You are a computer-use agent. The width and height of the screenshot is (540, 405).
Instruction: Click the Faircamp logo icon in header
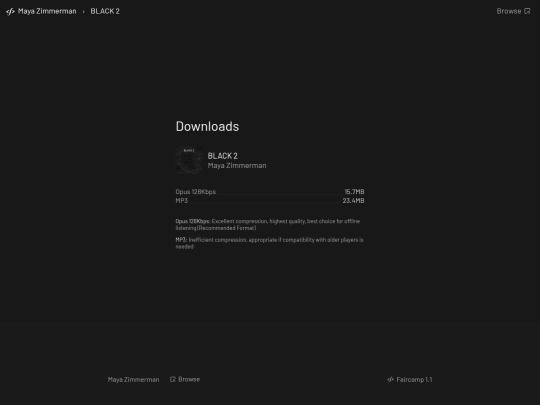point(10,11)
